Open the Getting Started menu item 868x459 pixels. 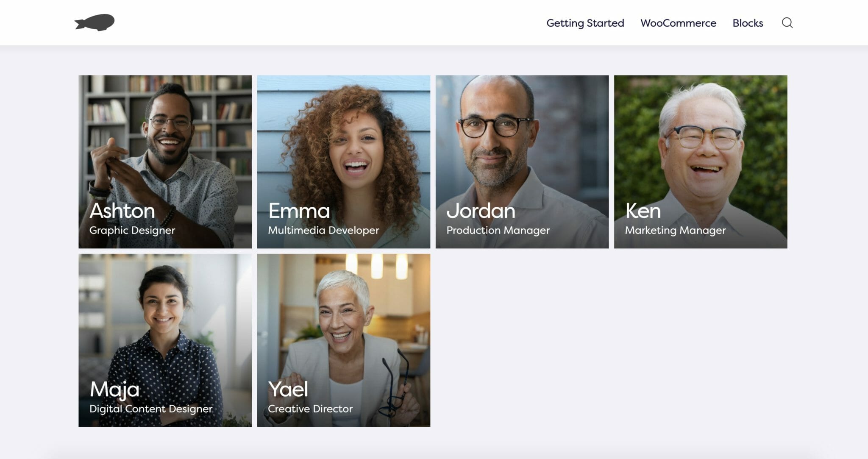click(x=585, y=23)
